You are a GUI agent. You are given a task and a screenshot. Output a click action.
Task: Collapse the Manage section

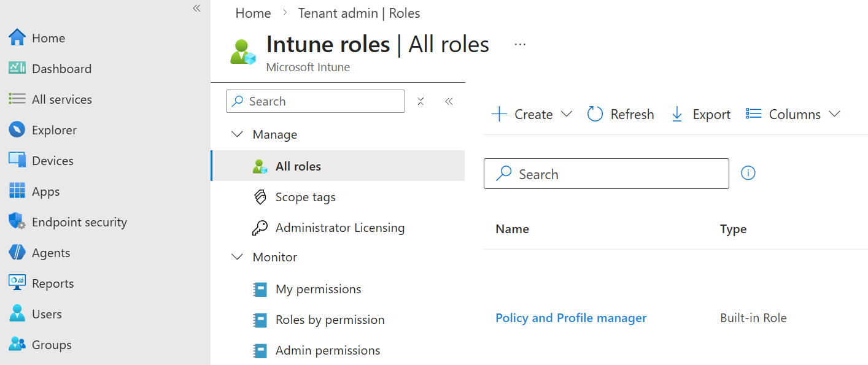[x=238, y=134]
